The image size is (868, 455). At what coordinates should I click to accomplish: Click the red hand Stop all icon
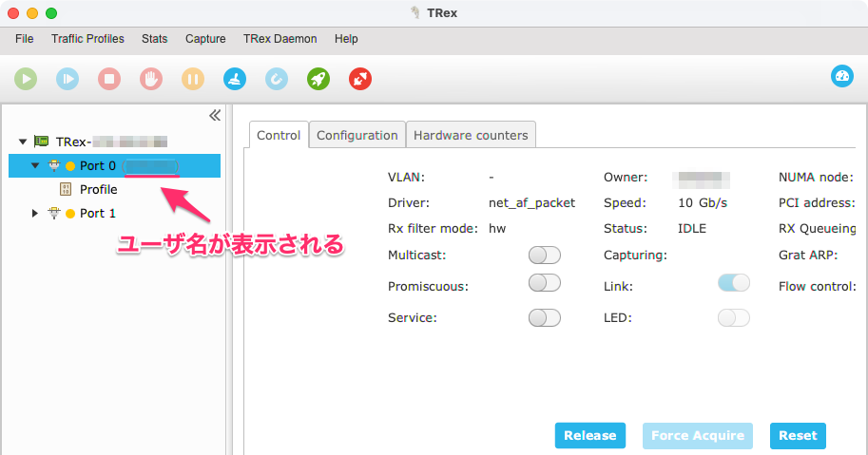tap(151, 79)
